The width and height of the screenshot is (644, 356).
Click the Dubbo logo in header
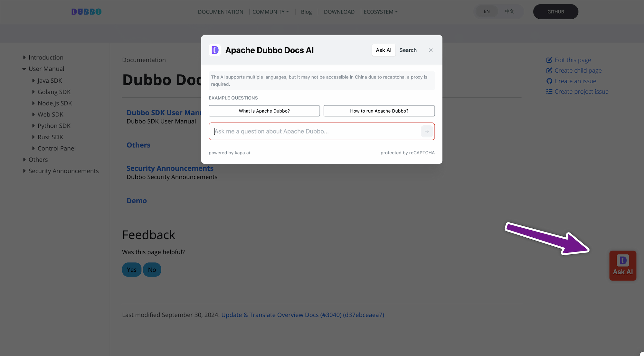86,12
